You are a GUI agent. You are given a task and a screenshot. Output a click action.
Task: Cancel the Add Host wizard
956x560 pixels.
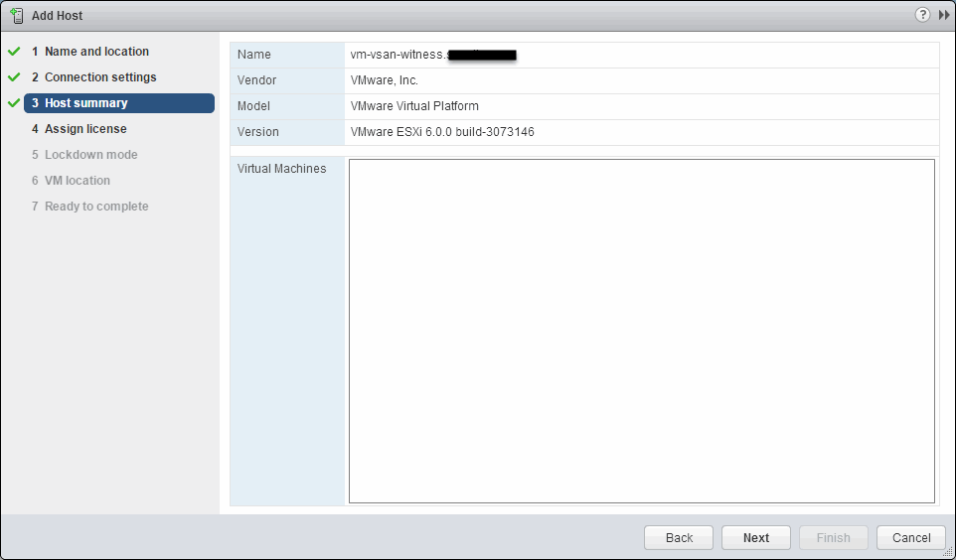click(x=910, y=537)
